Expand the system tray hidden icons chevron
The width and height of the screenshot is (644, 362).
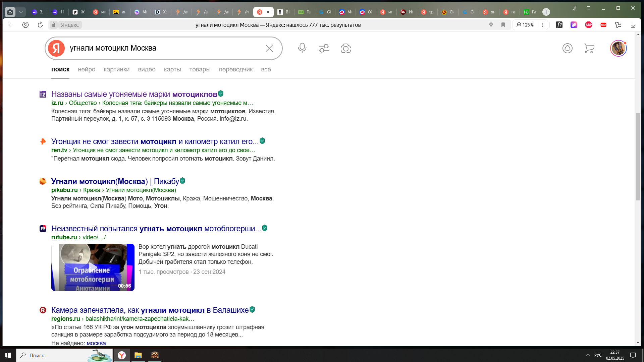pyautogui.click(x=588, y=355)
